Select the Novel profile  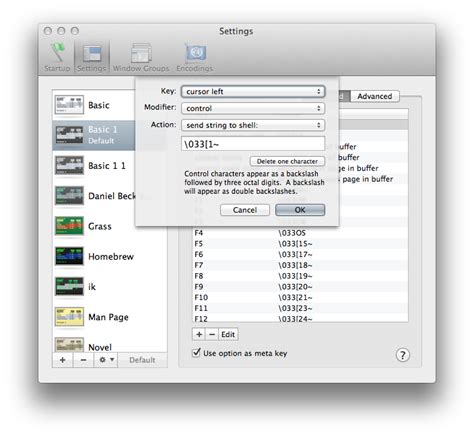pos(110,343)
